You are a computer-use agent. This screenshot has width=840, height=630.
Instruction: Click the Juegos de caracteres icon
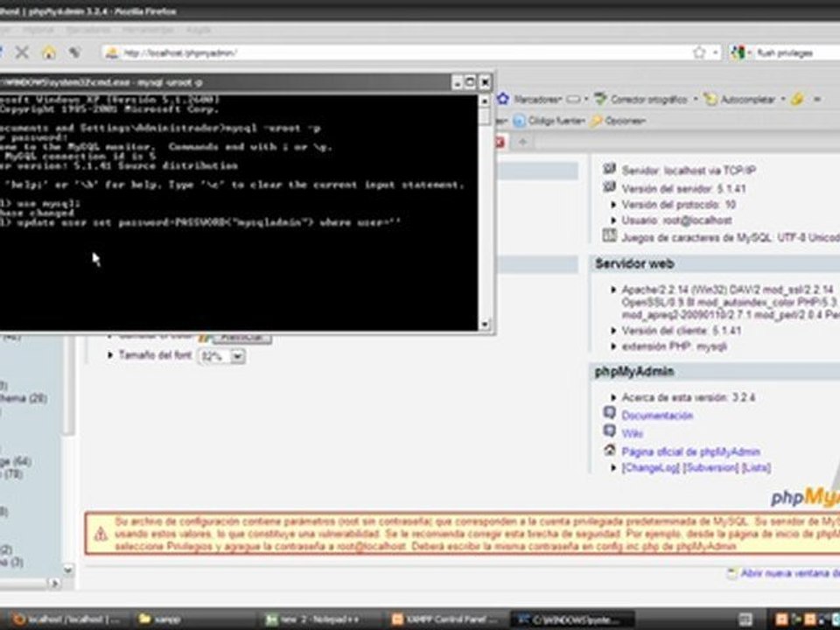click(x=609, y=235)
